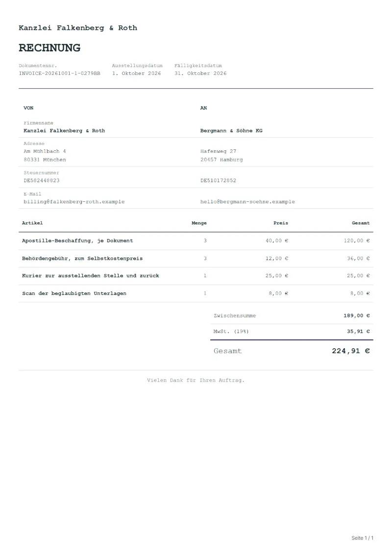Select document number INVOICE-20261001-1-0279BB
The height and width of the screenshot is (554, 392).
[x=59, y=73]
